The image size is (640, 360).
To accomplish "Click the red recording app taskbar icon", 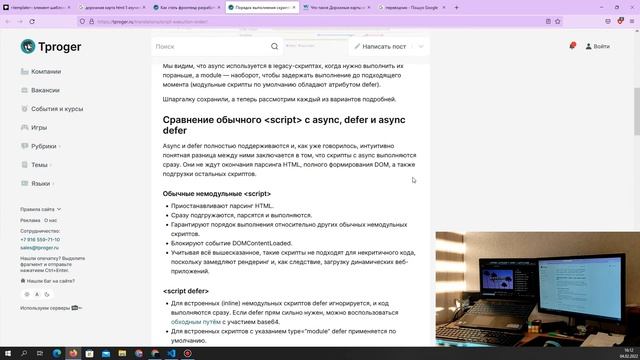I will 188,353.
